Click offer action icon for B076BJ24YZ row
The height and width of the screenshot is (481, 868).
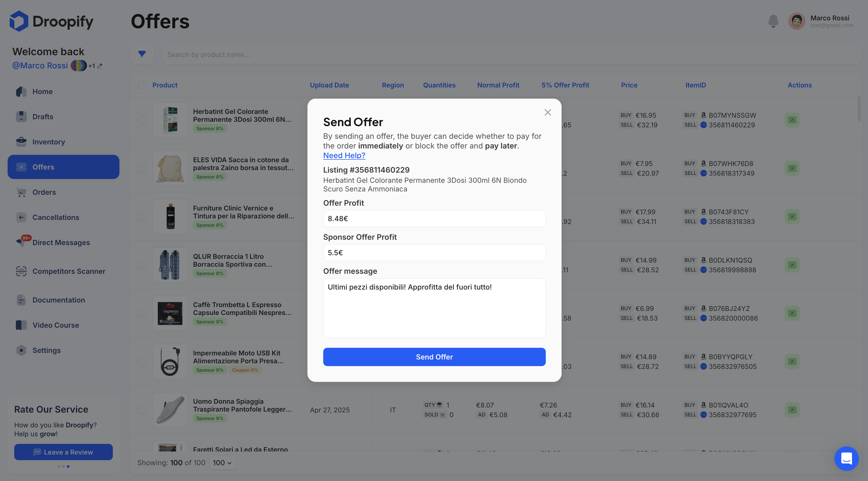(x=792, y=313)
